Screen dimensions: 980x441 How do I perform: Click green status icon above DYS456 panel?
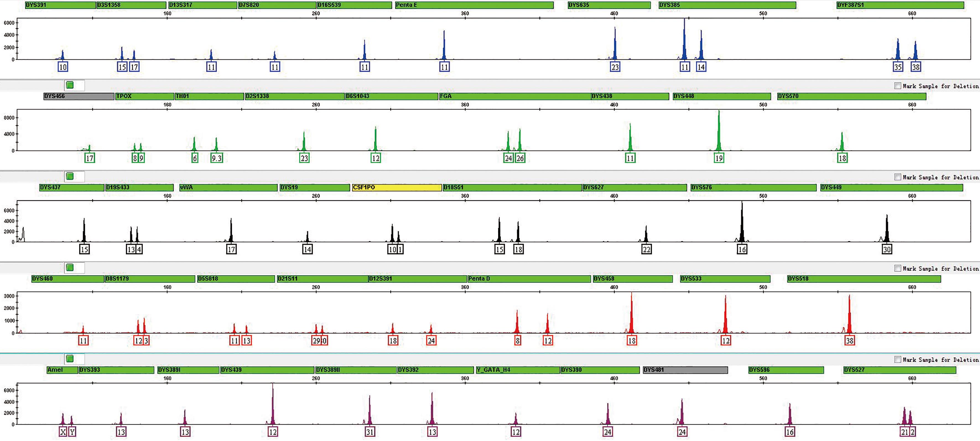tap(70, 85)
